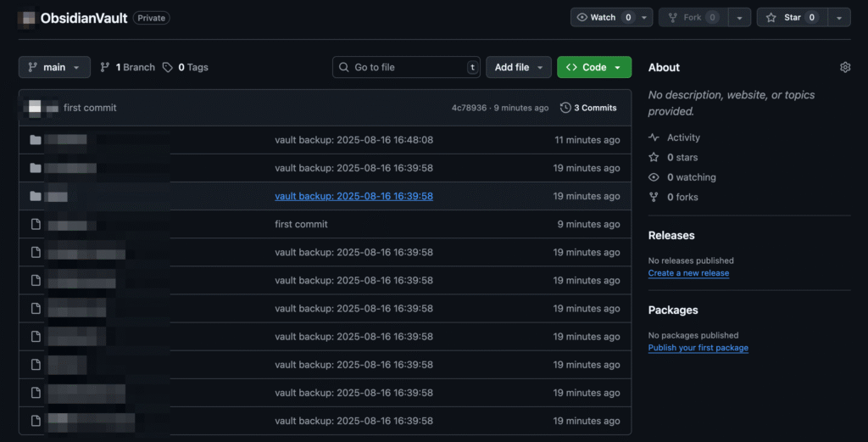Click the Watch eye icon
The height and width of the screenshot is (442, 868).
(x=581, y=17)
